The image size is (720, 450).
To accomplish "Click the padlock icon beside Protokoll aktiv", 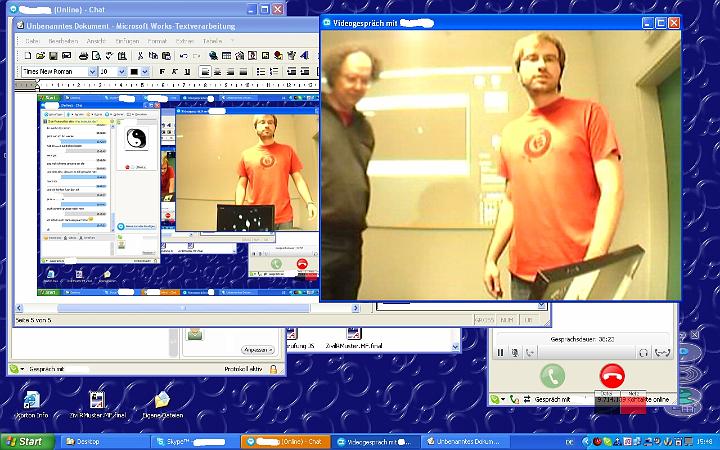I will (x=273, y=369).
